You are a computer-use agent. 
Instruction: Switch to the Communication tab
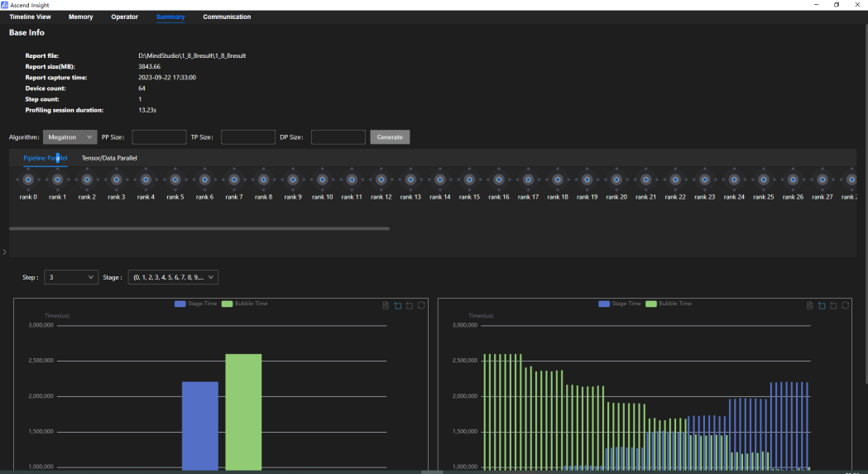click(x=227, y=17)
